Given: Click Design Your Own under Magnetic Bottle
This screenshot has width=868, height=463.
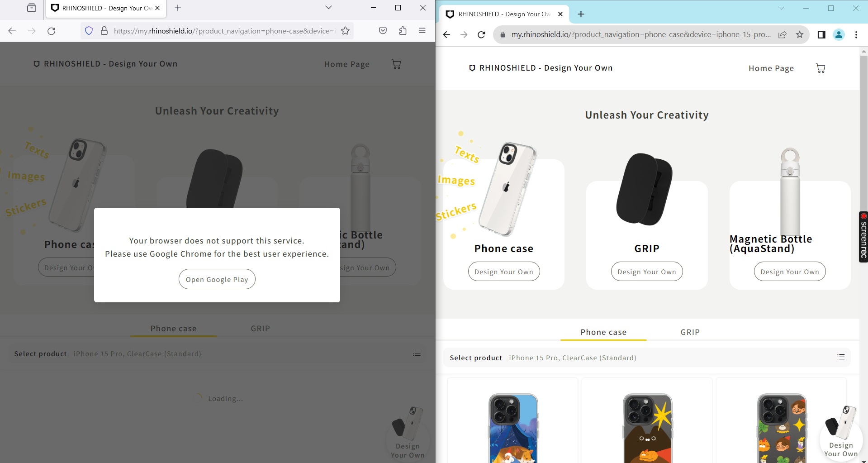Looking at the screenshot, I should 789,271.
